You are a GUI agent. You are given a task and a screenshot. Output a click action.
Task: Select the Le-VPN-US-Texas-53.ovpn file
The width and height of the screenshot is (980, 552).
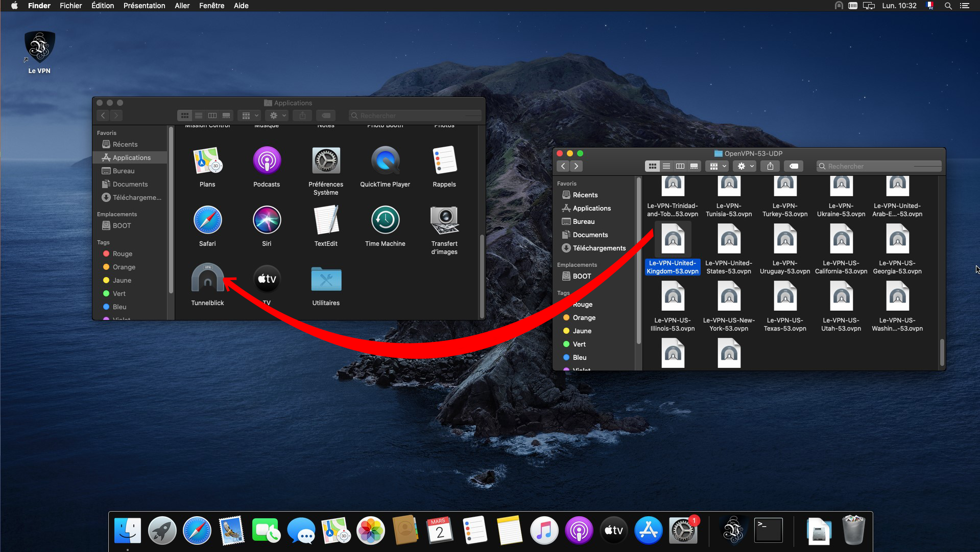coord(785,296)
